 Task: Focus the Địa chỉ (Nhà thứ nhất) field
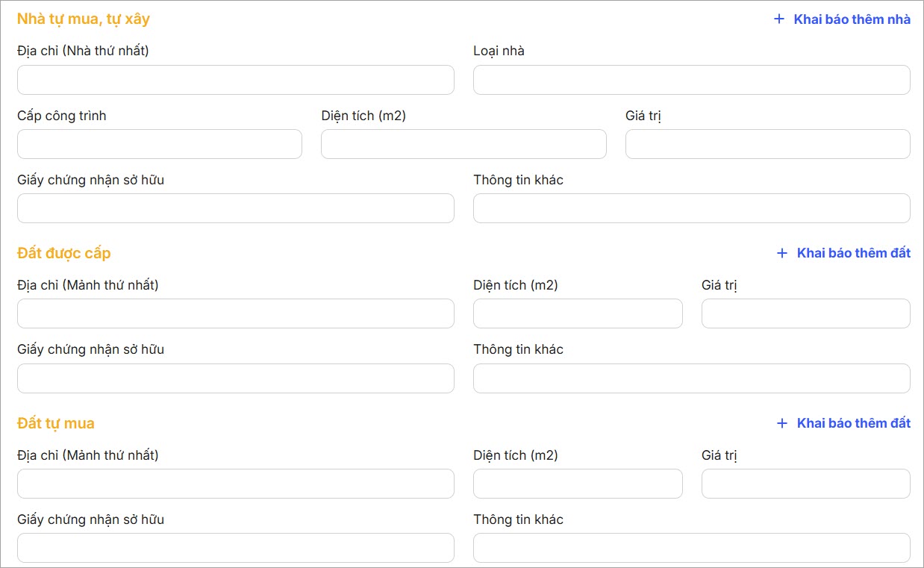(235, 80)
